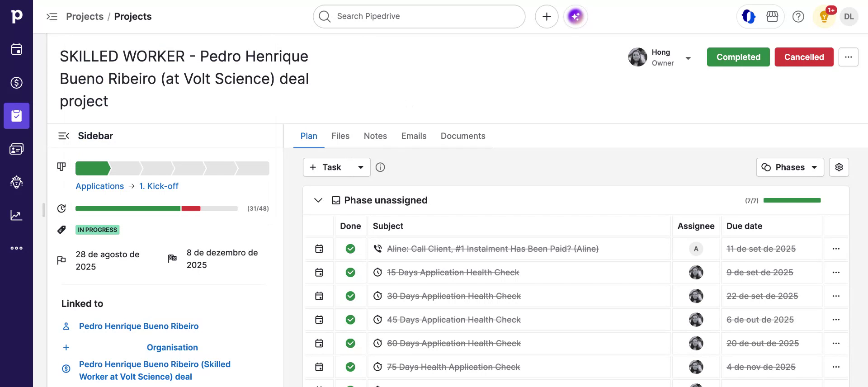
Task: Mark project as Cancelled
Action: (804, 57)
